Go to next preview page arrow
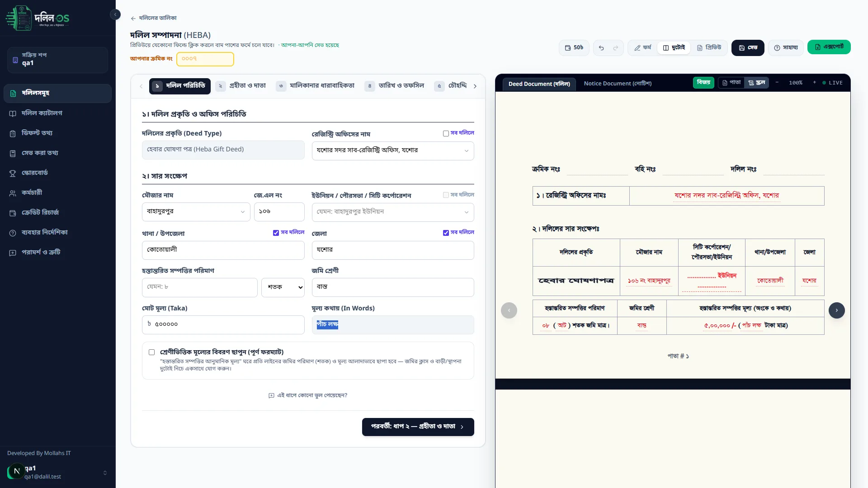This screenshot has width=868, height=488. pyautogui.click(x=836, y=310)
